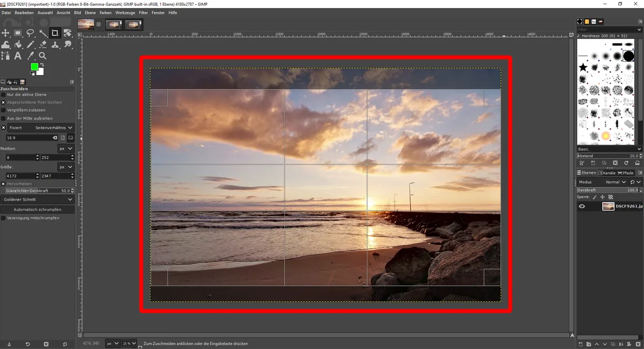Select the Color Picker eyedropper tool

[30, 56]
